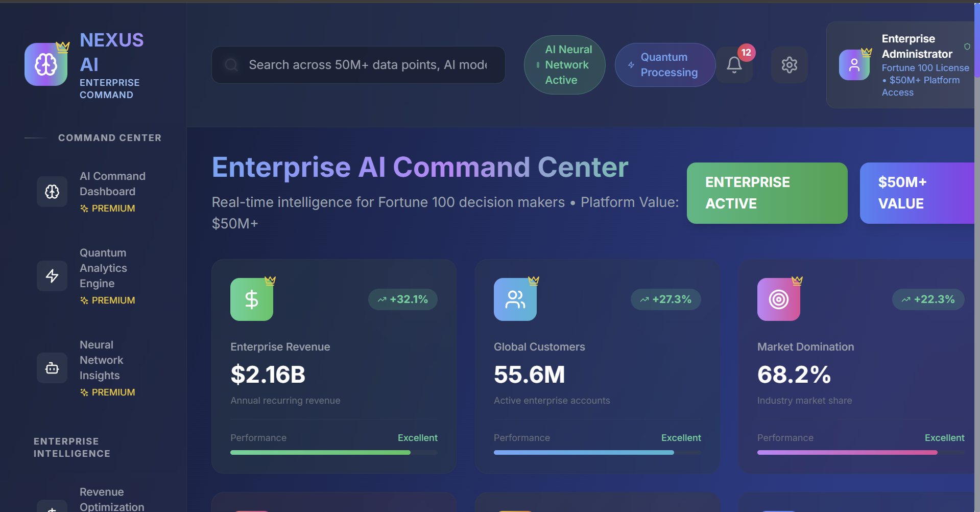This screenshot has width=980, height=512.
Task: Click the Neural Network Insights robot icon
Action: [x=52, y=368]
